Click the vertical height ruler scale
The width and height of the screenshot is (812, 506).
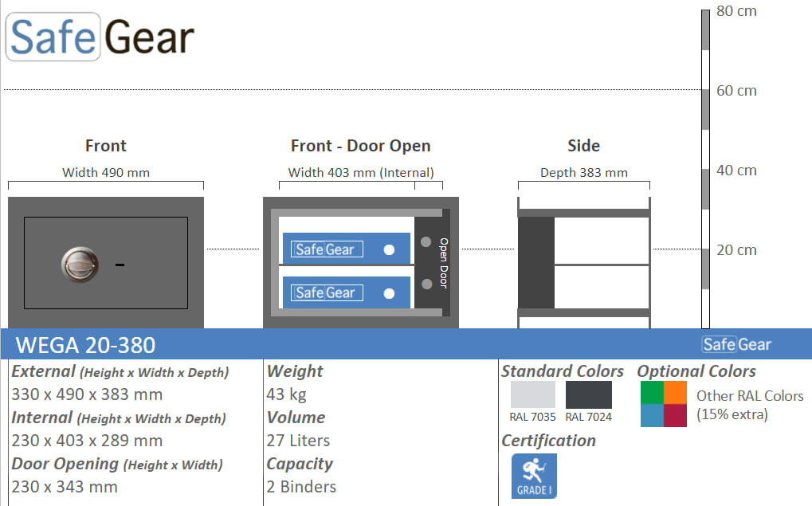click(x=705, y=169)
